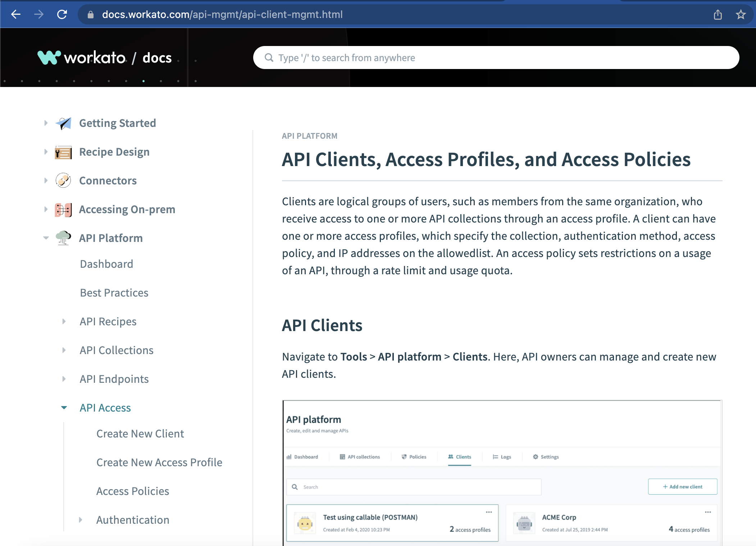This screenshot has width=756, height=546.
Task: Click the docs search input field
Action: pyautogui.click(x=496, y=58)
